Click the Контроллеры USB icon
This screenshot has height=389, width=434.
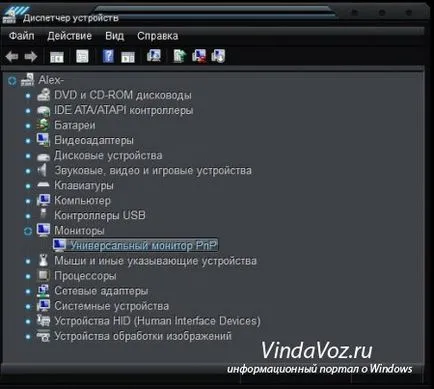43,214
